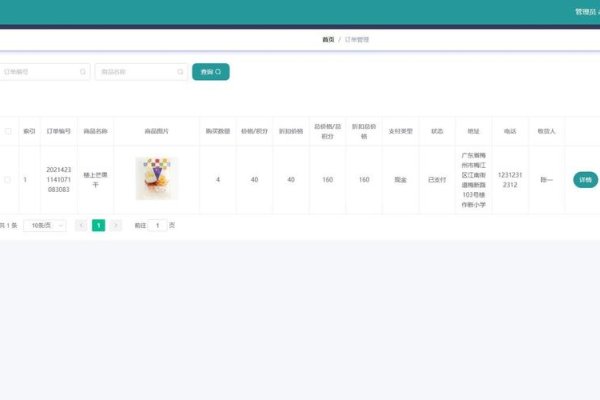This screenshot has width=600, height=400.
Task: Click the details button for order 2021423
Action: click(585, 180)
